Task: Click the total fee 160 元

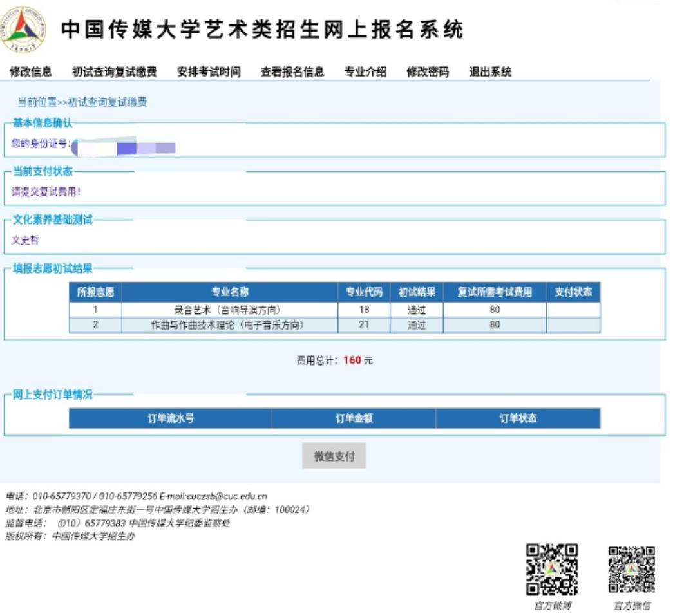Action: point(358,360)
